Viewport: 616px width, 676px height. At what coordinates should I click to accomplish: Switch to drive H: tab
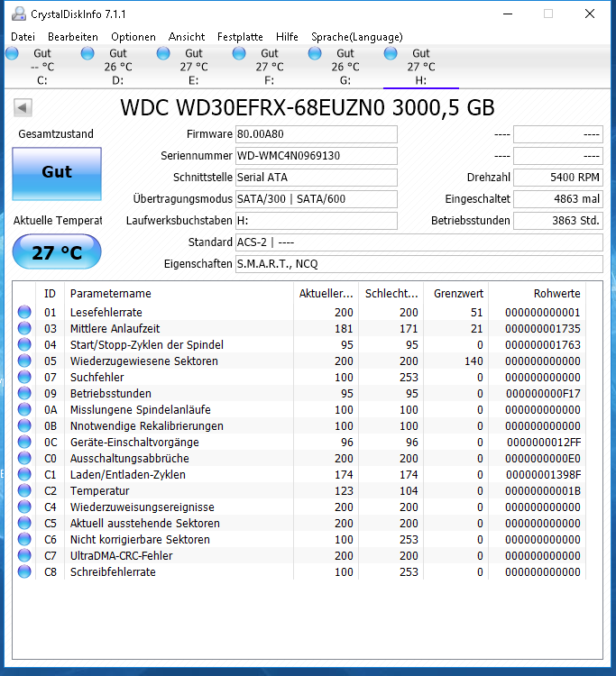[420, 67]
